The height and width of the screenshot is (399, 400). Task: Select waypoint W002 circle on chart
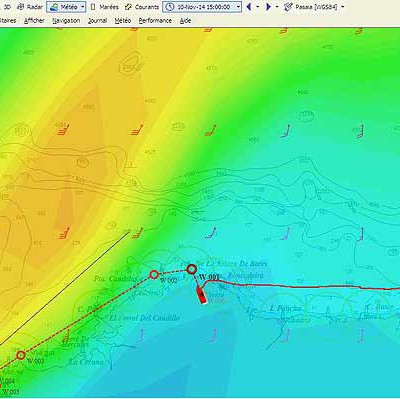tap(154, 275)
